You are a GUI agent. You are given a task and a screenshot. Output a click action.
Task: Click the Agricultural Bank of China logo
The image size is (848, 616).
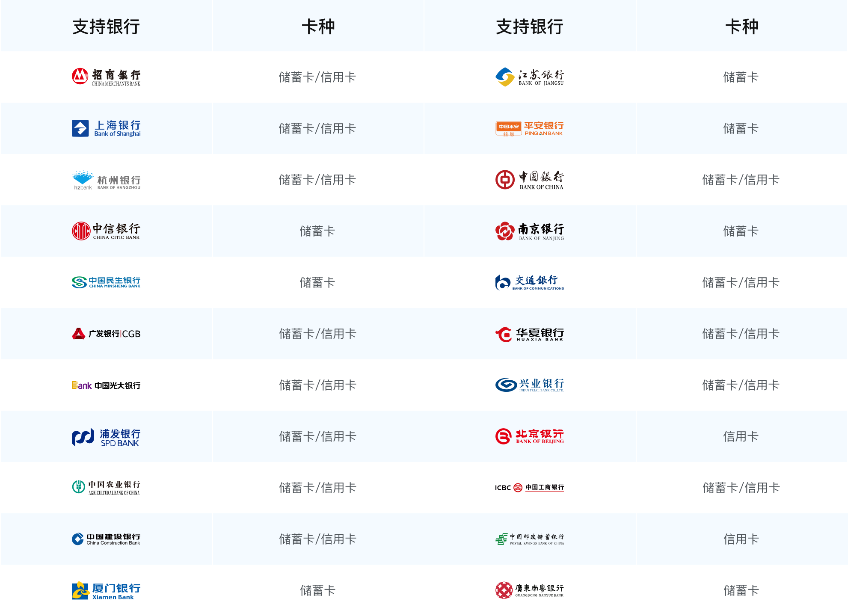[x=106, y=488]
